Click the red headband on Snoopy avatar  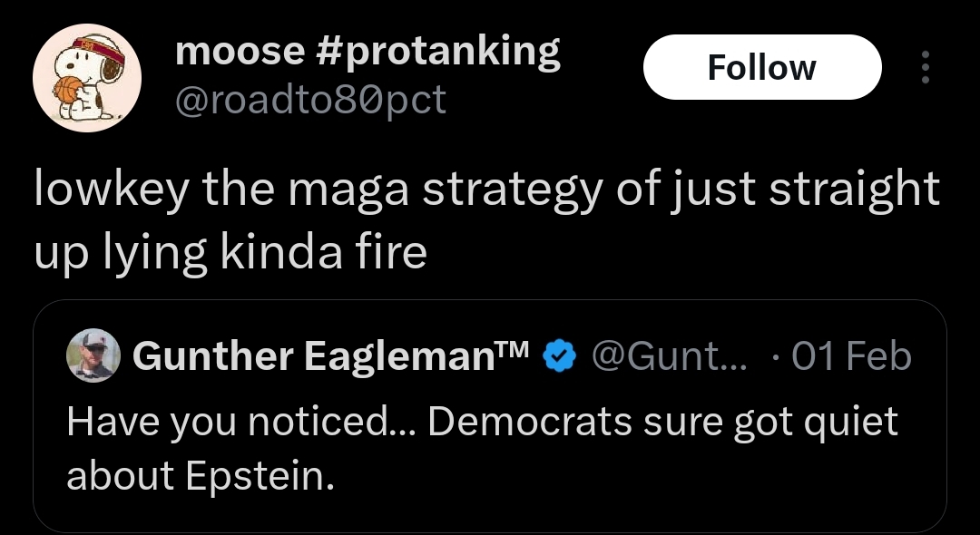pos(98,48)
